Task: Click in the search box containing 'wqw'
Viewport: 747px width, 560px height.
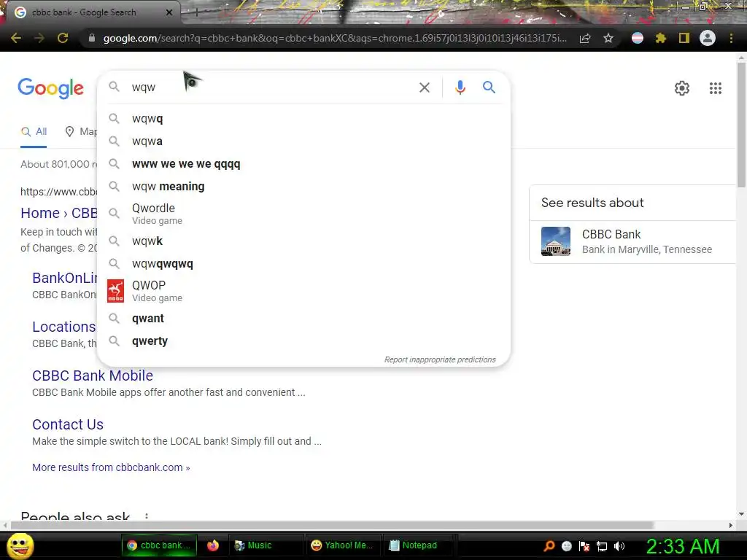Action: coord(271,87)
